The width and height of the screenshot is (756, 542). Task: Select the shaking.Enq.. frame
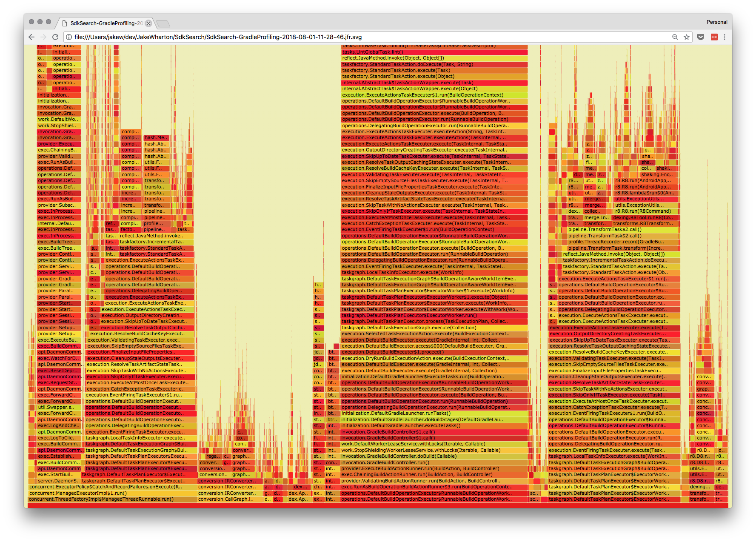[x=659, y=174]
